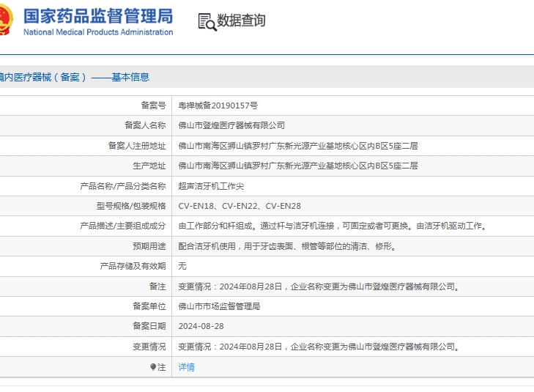
Task: Select the address in the 生产地址 row
Action: pyautogui.click(x=298, y=166)
